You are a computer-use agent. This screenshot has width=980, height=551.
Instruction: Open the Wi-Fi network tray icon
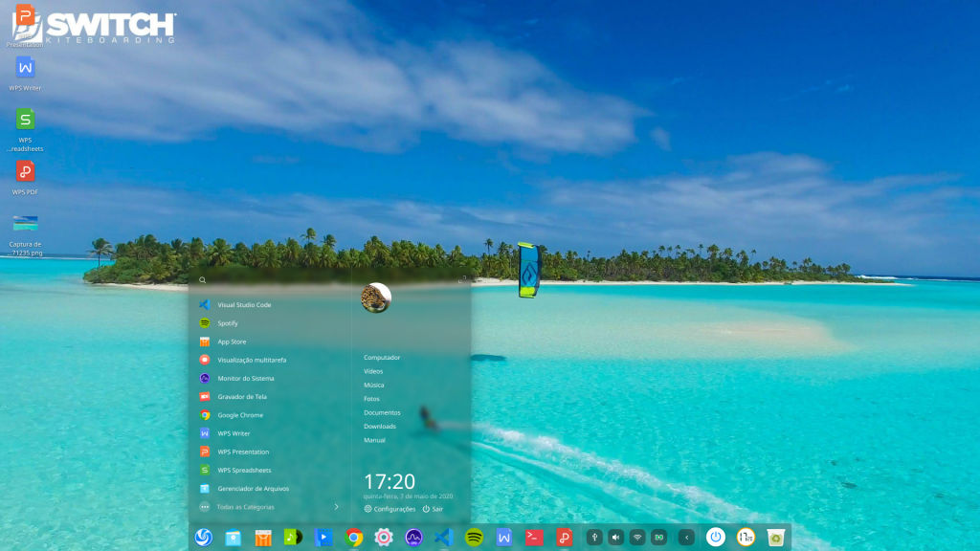(636, 538)
